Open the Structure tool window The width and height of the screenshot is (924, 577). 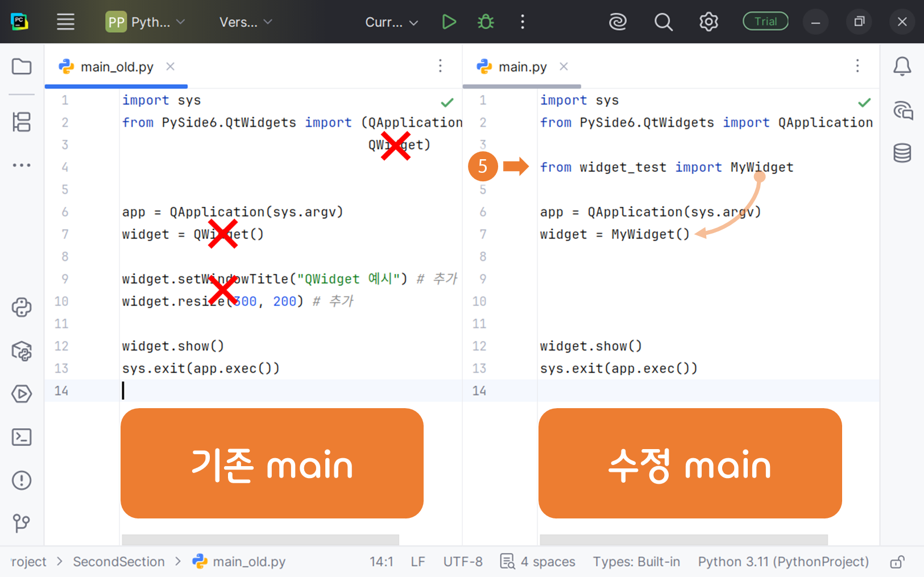click(x=22, y=122)
